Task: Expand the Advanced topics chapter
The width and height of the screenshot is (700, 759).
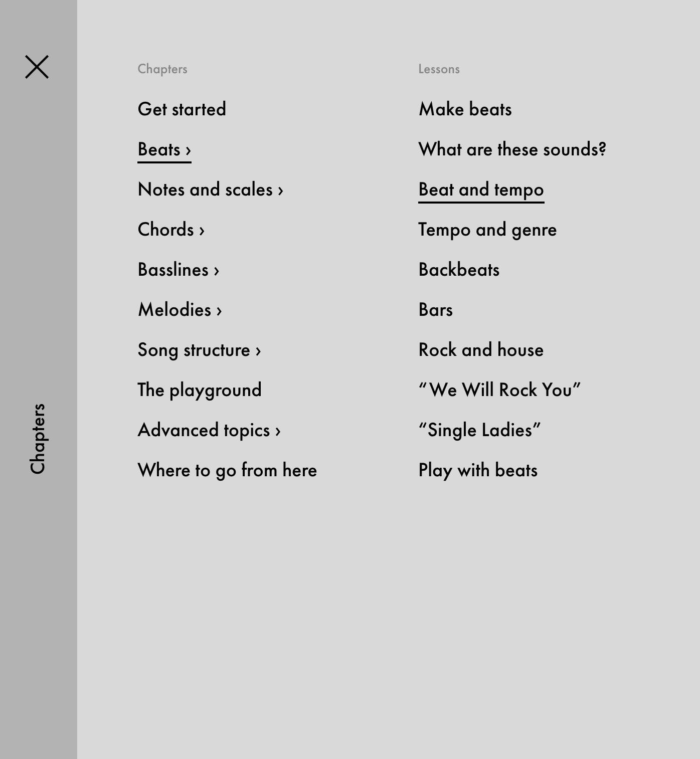Action: [x=210, y=430]
